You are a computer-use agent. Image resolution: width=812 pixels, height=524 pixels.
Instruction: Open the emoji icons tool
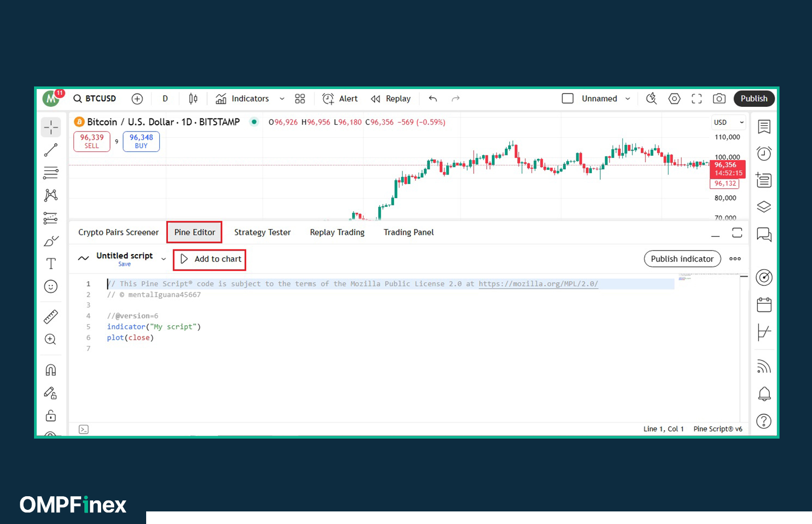(x=51, y=287)
